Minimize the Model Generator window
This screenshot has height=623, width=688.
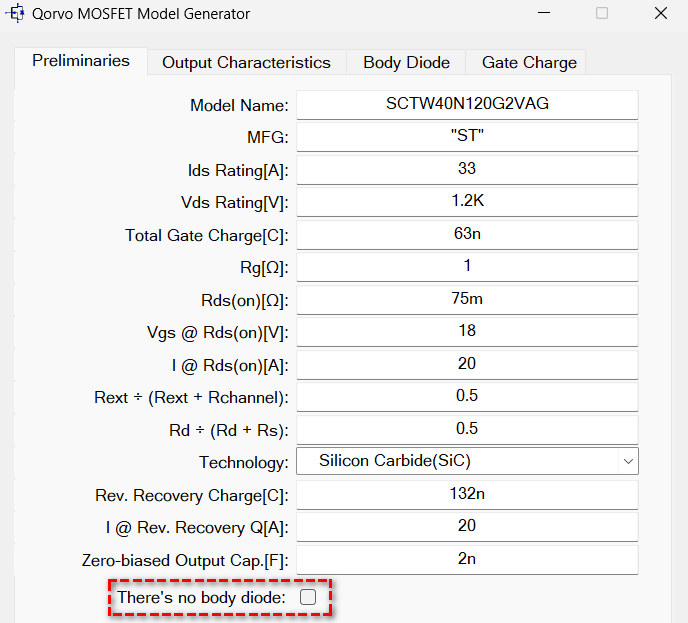click(x=543, y=14)
